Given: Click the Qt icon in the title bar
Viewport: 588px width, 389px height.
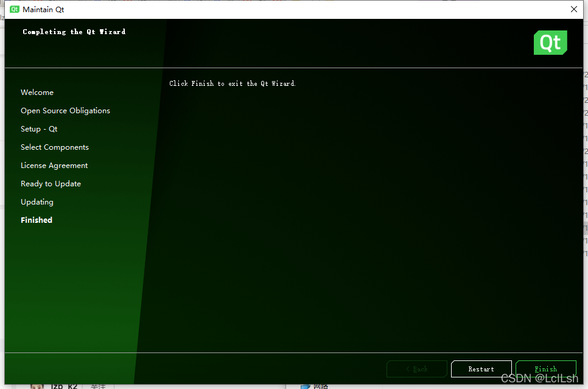Looking at the screenshot, I should [x=15, y=9].
